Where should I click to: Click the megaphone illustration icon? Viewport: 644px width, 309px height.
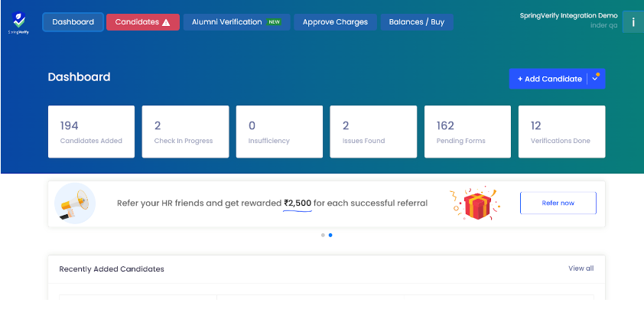point(75,203)
